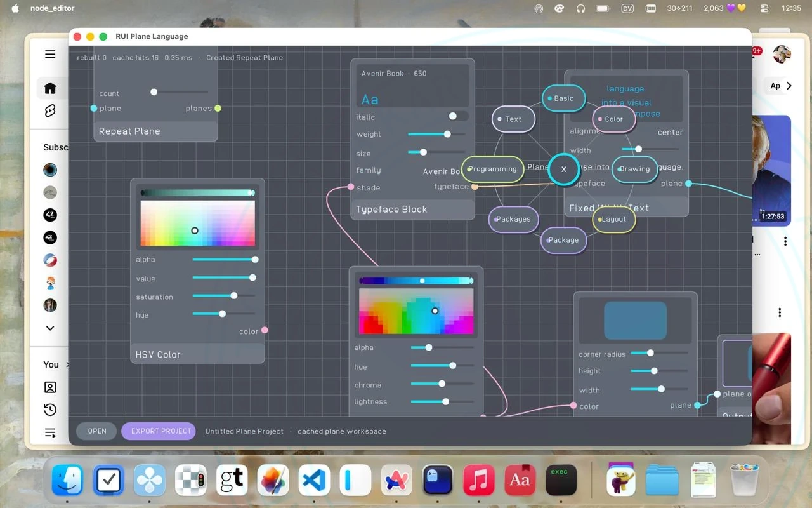The height and width of the screenshot is (508, 812).
Task: Choose Layout in the radial menu
Action: (614, 219)
